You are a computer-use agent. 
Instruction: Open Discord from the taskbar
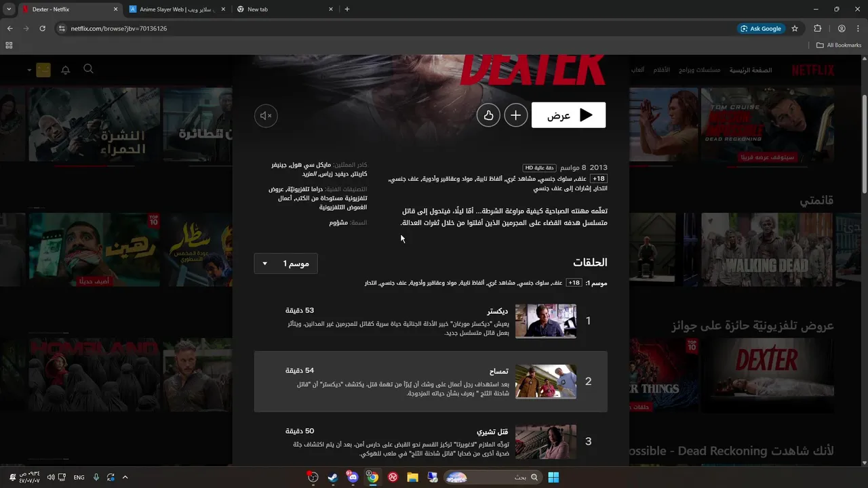(x=352, y=477)
